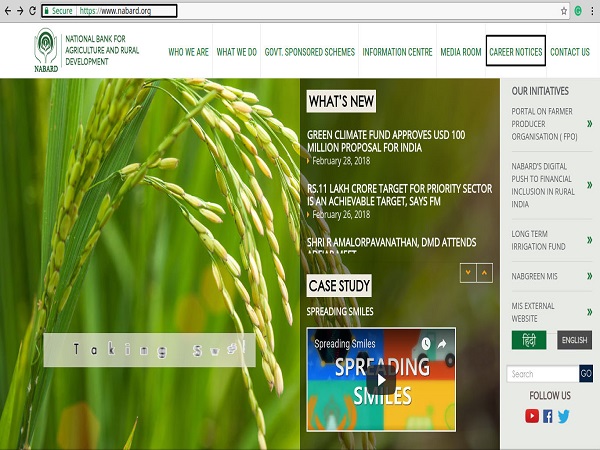The height and width of the screenshot is (450, 600).
Task: Expand the NABGREEN MIS initiative chevron
Action: click(x=589, y=275)
